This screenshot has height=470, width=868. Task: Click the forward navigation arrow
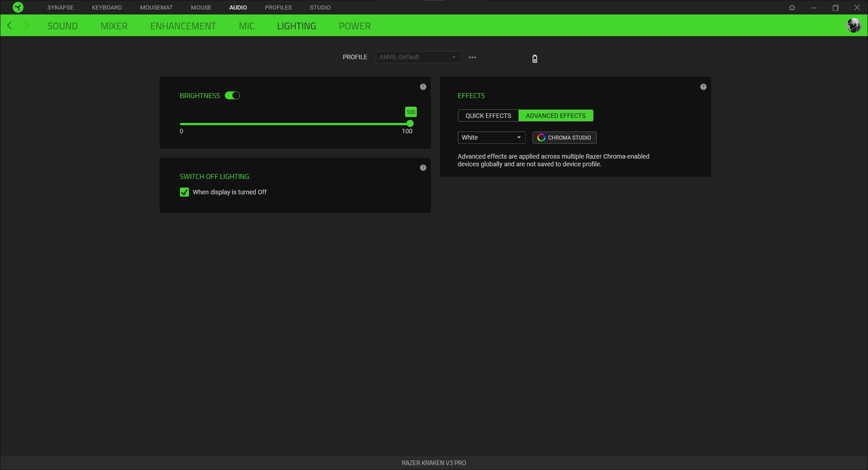27,25
